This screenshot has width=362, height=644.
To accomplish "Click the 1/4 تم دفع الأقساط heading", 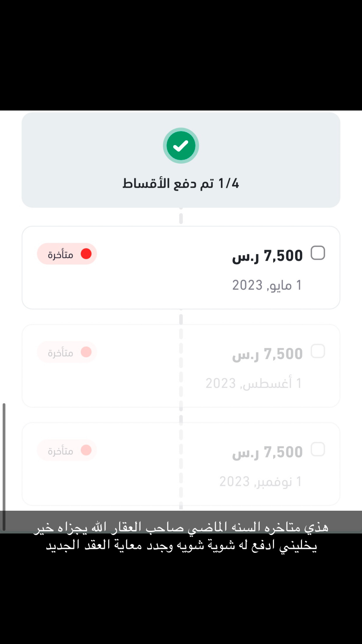I will [x=181, y=183].
